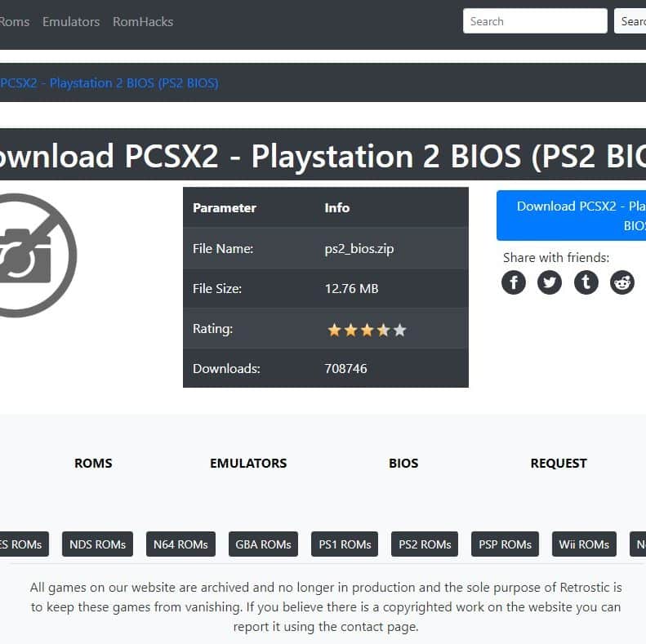Image resolution: width=646 pixels, height=644 pixels.
Task: Go to PSP ROMs
Action: [505, 544]
